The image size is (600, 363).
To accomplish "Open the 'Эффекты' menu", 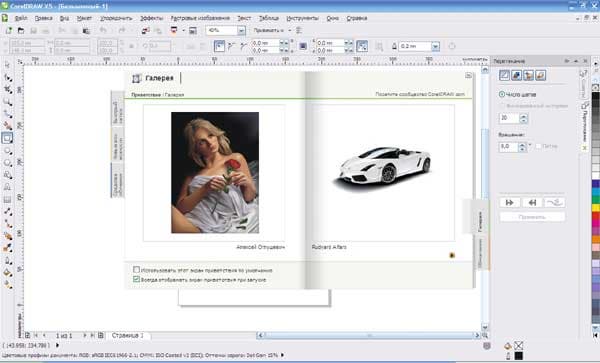I will click(151, 18).
